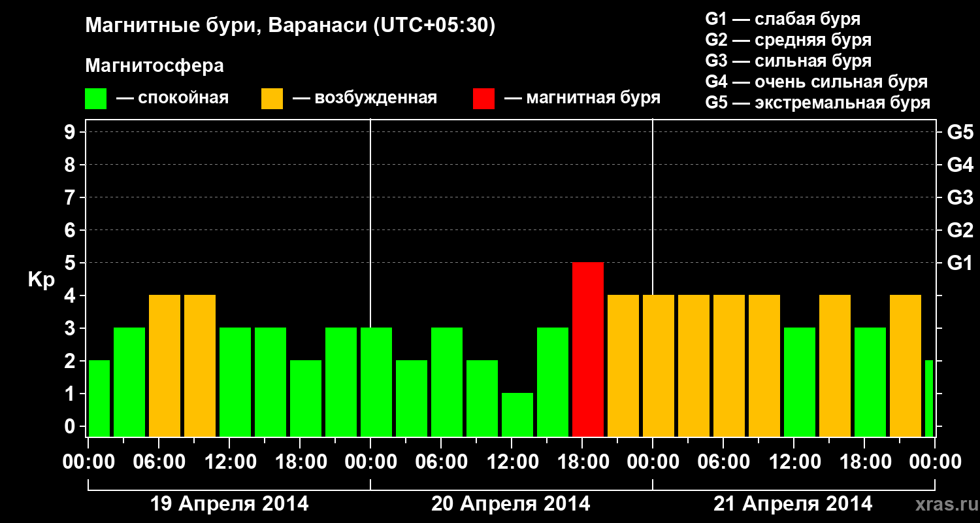
Task: Click the 'G4 — очень сильная буря' legend line
Action: (817, 82)
